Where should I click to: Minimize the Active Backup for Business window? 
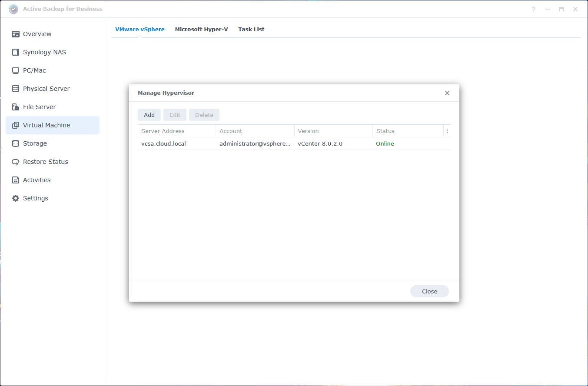point(548,9)
